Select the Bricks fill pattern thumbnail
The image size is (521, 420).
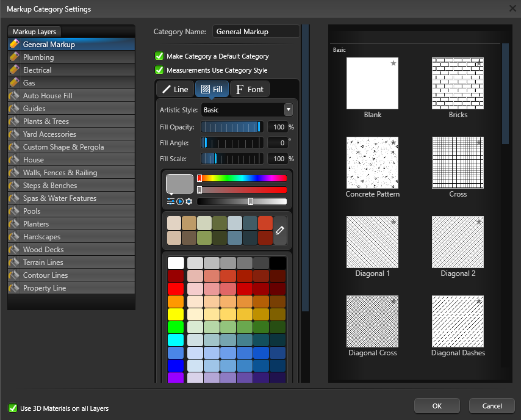(458, 83)
